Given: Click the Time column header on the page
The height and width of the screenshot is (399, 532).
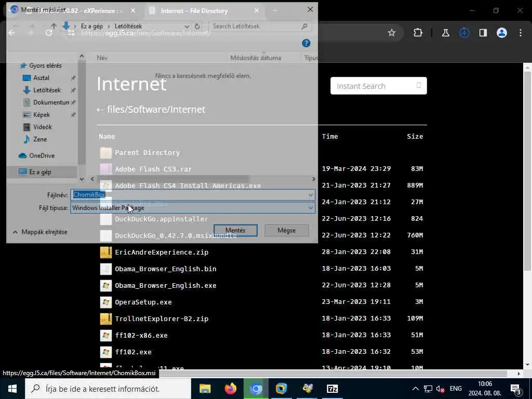Looking at the screenshot, I should pyautogui.click(x=330, y=137).
